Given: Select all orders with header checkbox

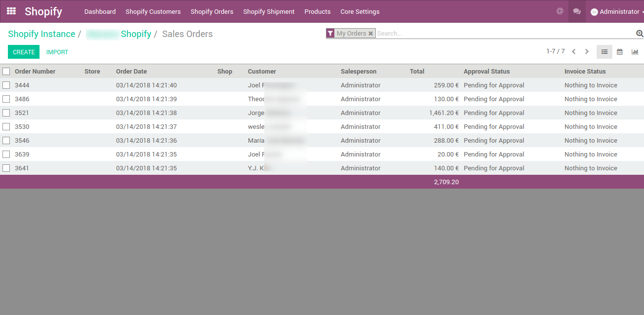Looking at the screenshot, I should pyautogui.click(x=6, y=72).
